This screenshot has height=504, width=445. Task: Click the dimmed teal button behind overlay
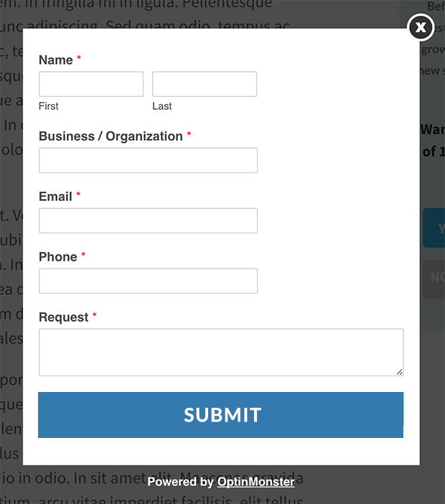(x=434, y=228)
